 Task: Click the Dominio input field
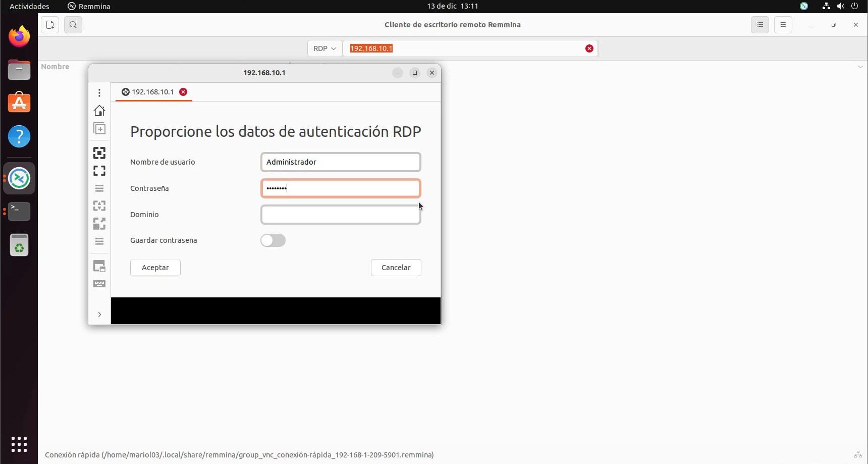(341, 215)
